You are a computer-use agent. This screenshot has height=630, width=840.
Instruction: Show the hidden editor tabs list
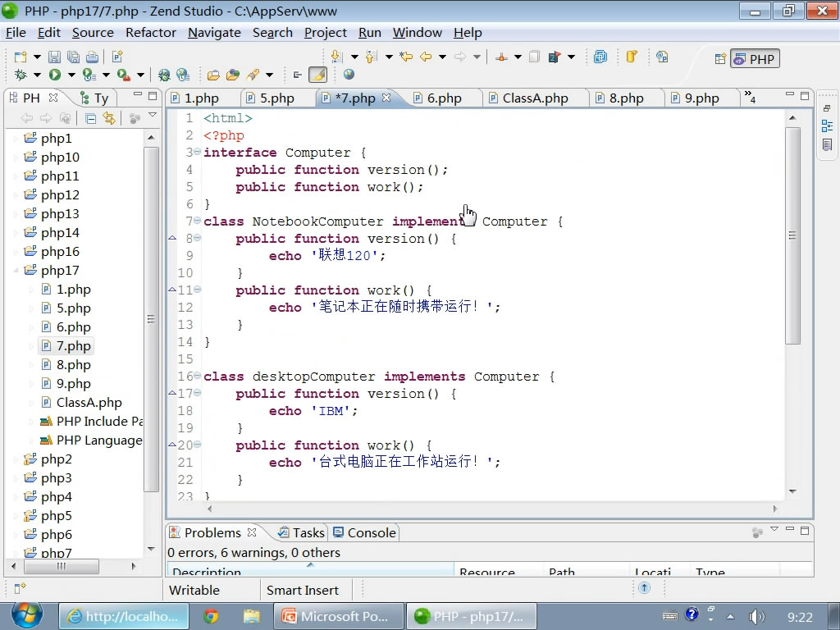coord(750,97)
